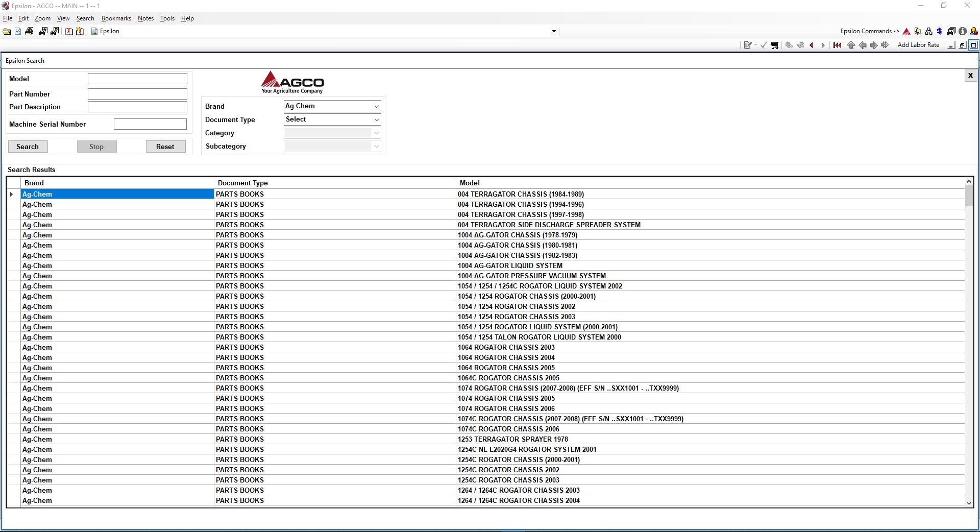Click the user with shapes icon
Viewport: 980px width, 532px height.
[973, 32]
